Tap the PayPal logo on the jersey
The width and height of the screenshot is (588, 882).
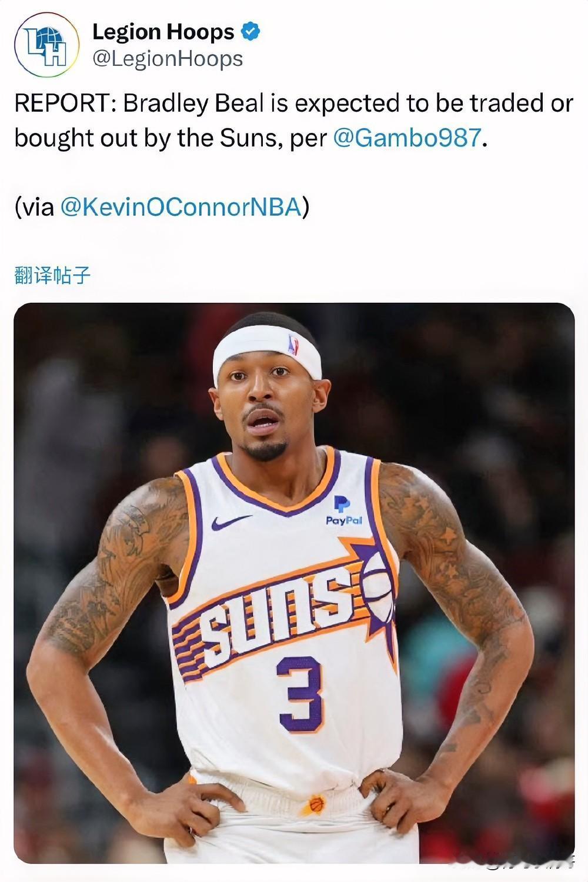pos(343,510)
